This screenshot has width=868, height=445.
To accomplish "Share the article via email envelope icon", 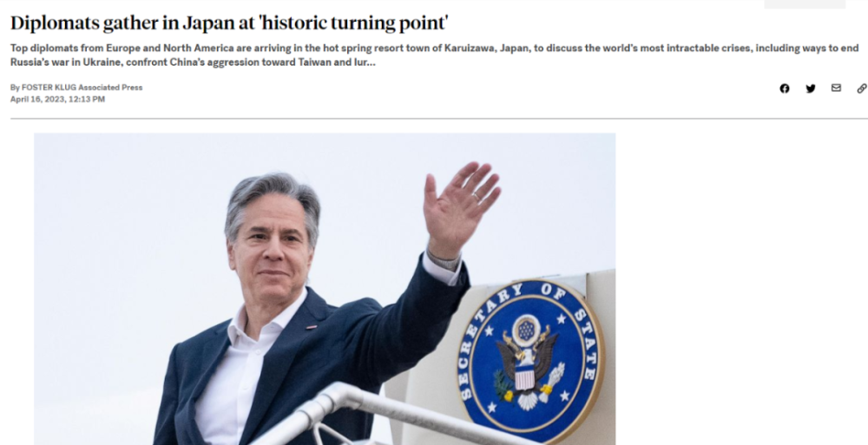I will (x=836, y=88).
